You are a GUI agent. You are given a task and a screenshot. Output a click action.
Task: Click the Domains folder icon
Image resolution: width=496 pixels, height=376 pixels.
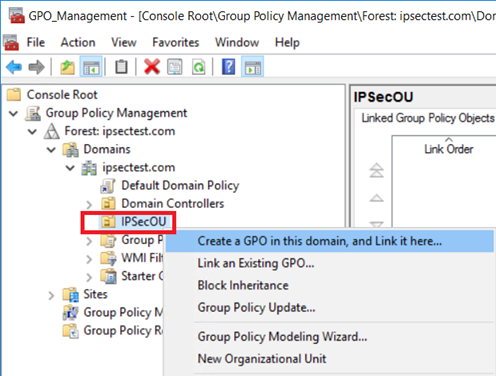pyautogui.click(x=70, y=149)
